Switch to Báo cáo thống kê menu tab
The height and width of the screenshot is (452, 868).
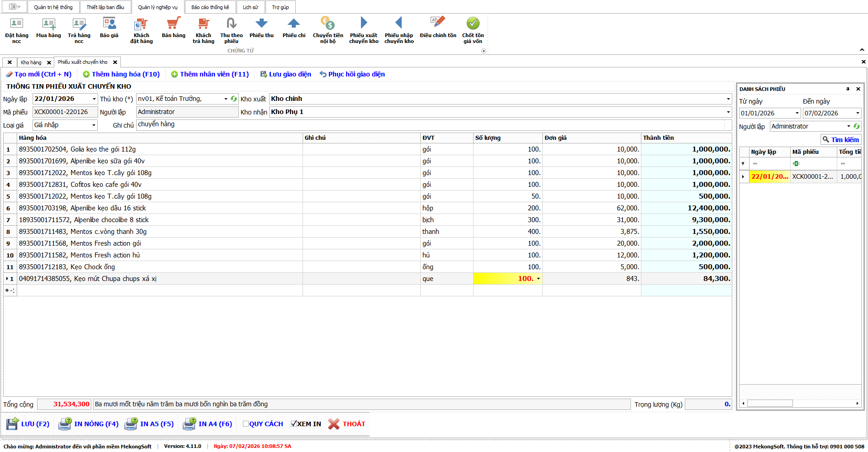210,7
